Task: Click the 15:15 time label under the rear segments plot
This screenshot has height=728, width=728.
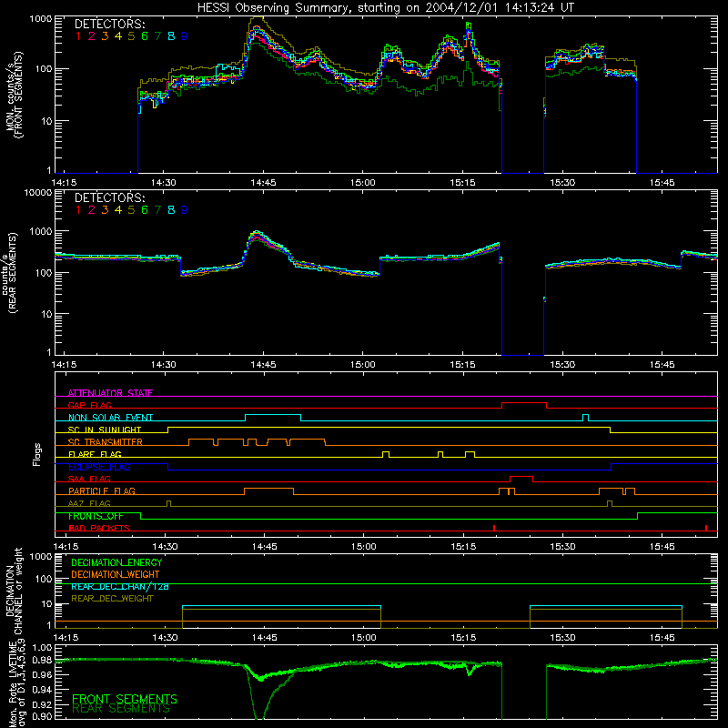Action: coord(462,365)
